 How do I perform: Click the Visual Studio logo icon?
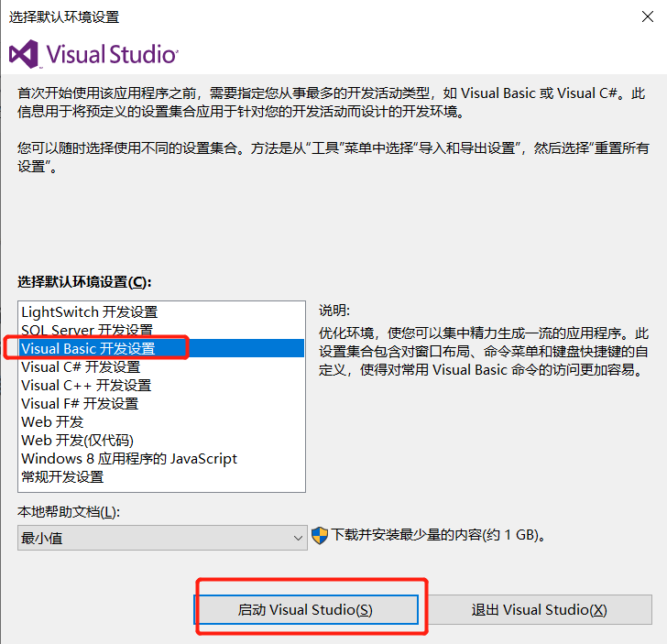coord(24,54)
